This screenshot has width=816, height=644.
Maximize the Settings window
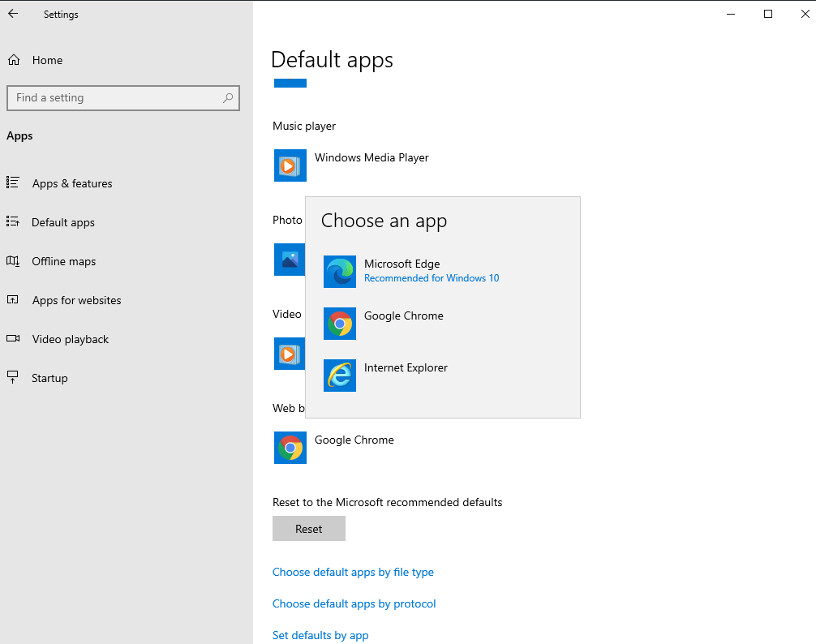coord(768,14)
